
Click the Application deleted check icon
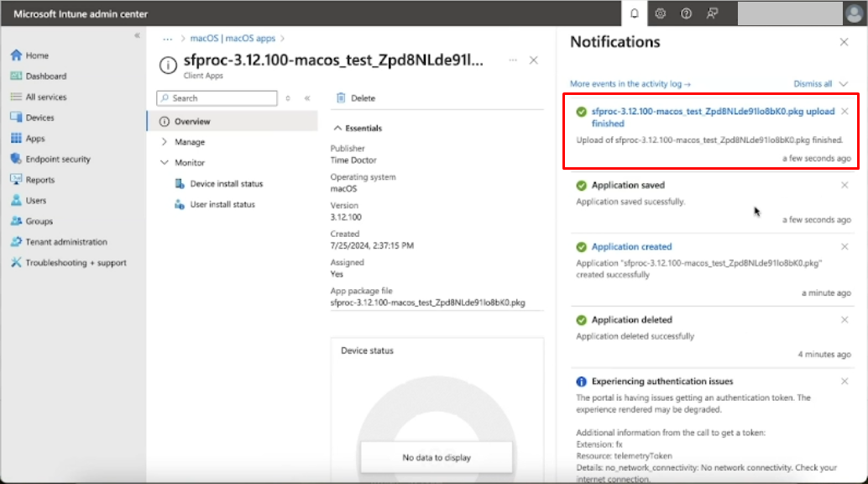click(581, 320)
